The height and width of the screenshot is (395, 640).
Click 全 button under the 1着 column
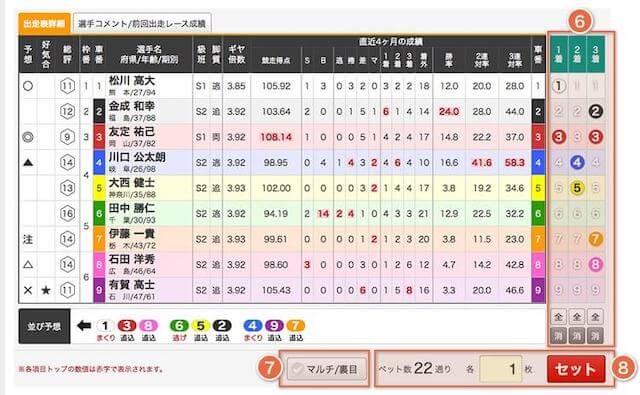click(x=559, y=316)
